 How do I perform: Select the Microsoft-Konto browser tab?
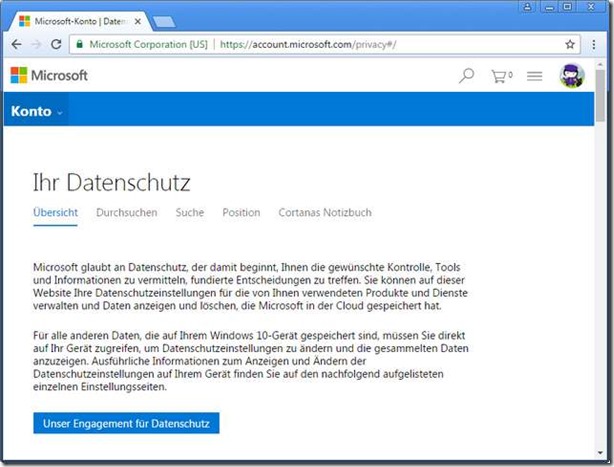coord(80,22)
